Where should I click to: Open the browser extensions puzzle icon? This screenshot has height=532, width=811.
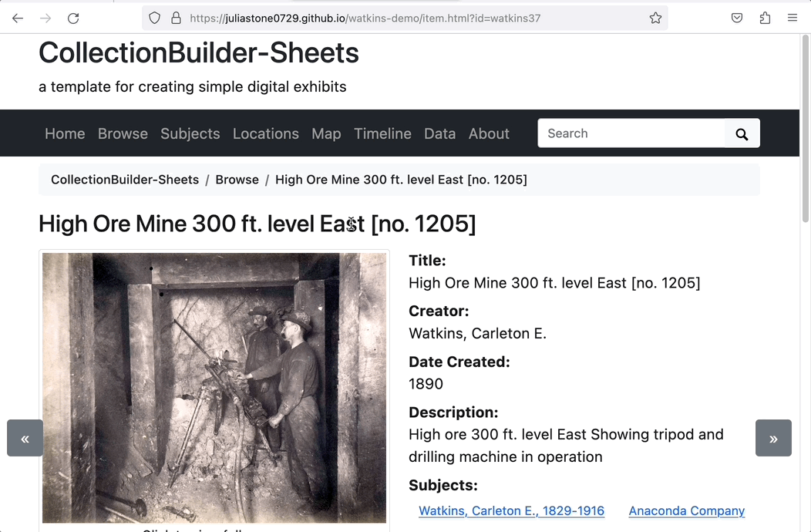(x=765, y=17)
